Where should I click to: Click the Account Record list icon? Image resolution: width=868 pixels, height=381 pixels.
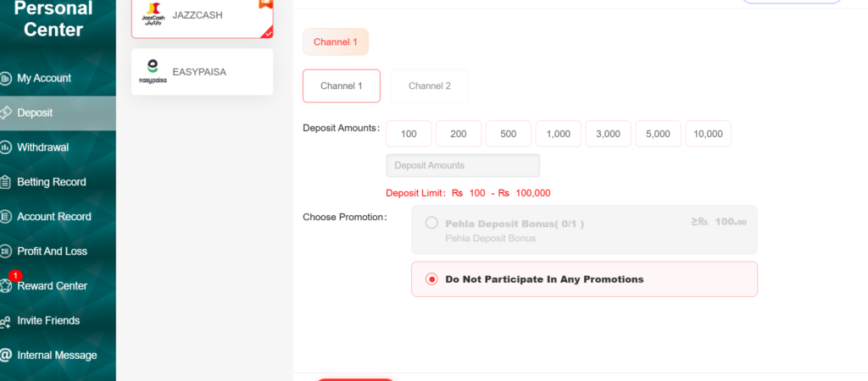6,217
